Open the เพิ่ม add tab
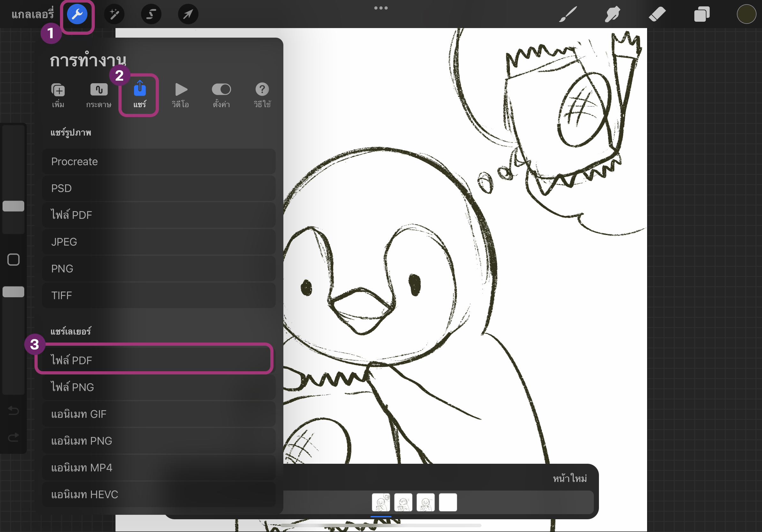 (x=58, y=95)
